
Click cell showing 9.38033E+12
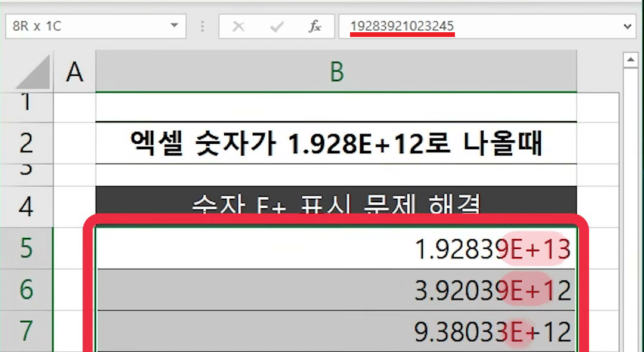coord(336,331)
